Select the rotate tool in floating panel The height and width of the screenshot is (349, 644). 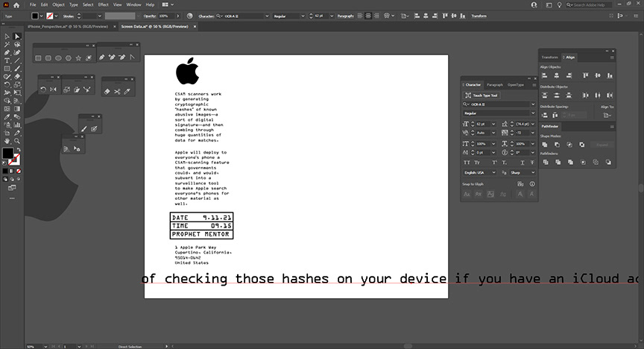(x=43, y=89)
